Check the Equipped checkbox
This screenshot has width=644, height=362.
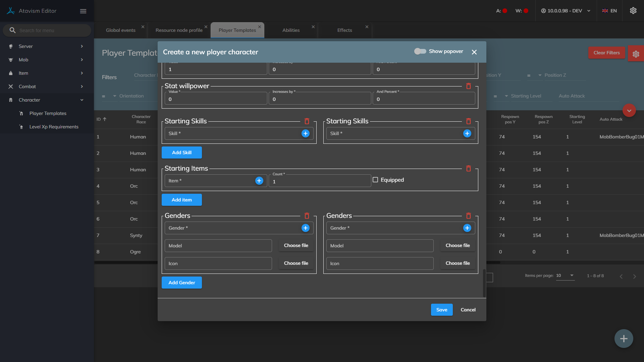[375, 180]
